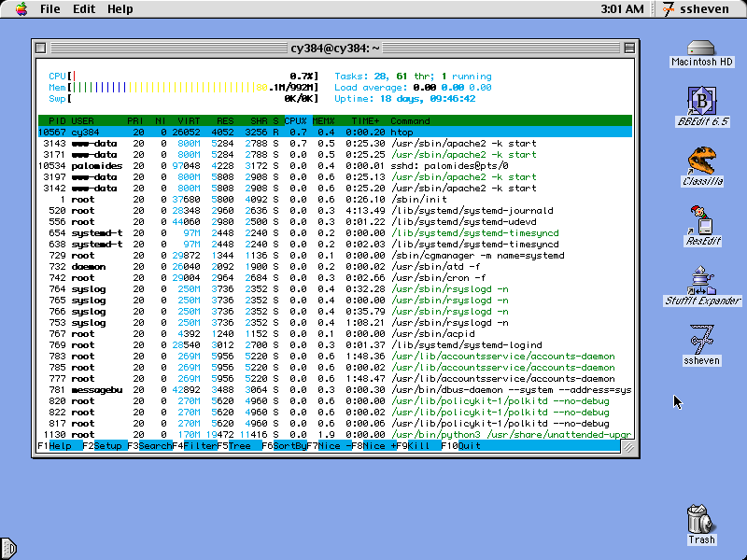Click the ssheven desktop icon
The height and width of the screenshot is (560, 747).
click(701, 340)
